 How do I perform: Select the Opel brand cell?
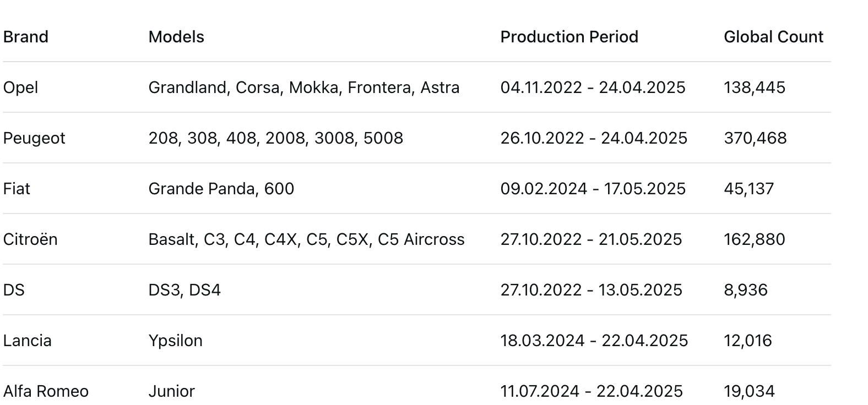[20, 87]
